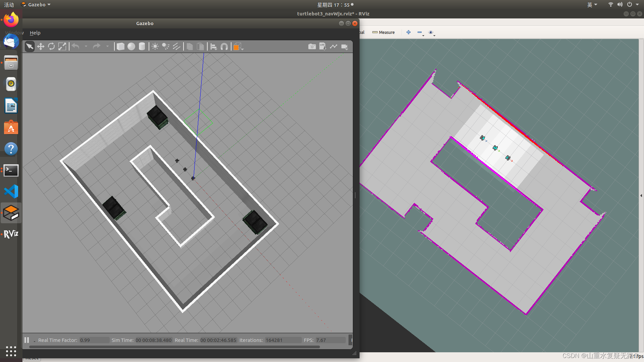Toggle the zoom-out view control in RViz
This screenshot has height=362, width=644.
[x=420, y=32]
